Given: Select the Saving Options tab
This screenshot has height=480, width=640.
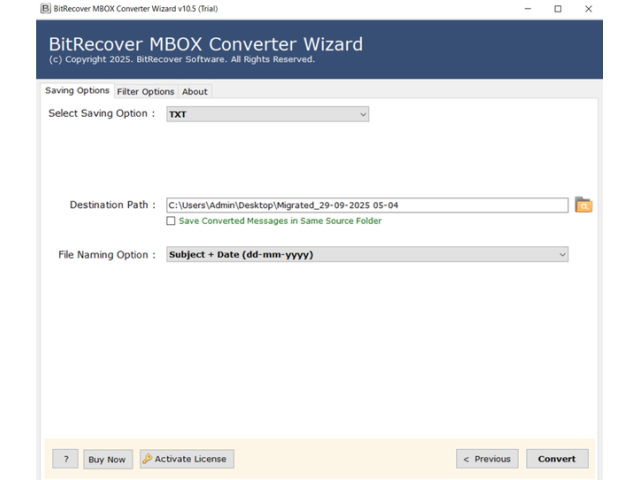Looking at the screenshot, I should pyautogui.click(x=77, y=91).
